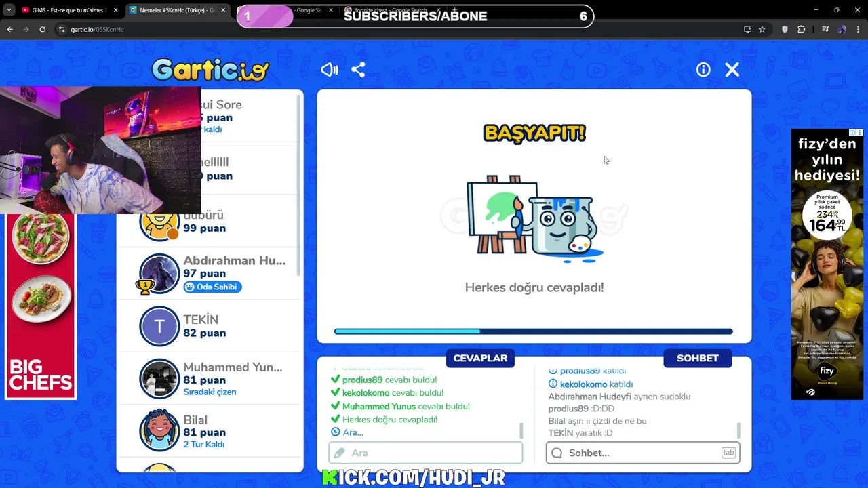Open the Big Chefs advertisement
This screenshot has height=488, width=868.
(x=41, y=306)
